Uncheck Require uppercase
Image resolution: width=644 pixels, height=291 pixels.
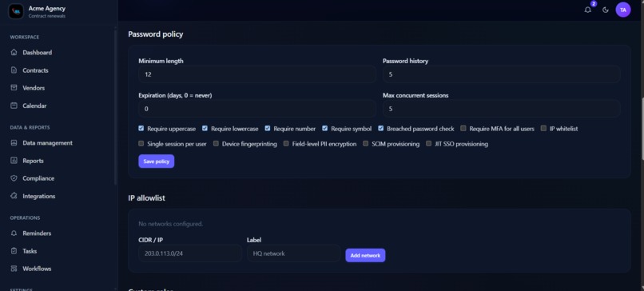pos(141,129)
